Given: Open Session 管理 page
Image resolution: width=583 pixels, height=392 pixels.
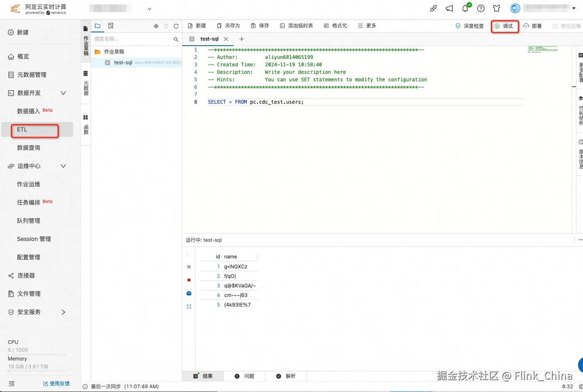Looking at the screenshot, I should pyautogui.click(x=34, y=239).
